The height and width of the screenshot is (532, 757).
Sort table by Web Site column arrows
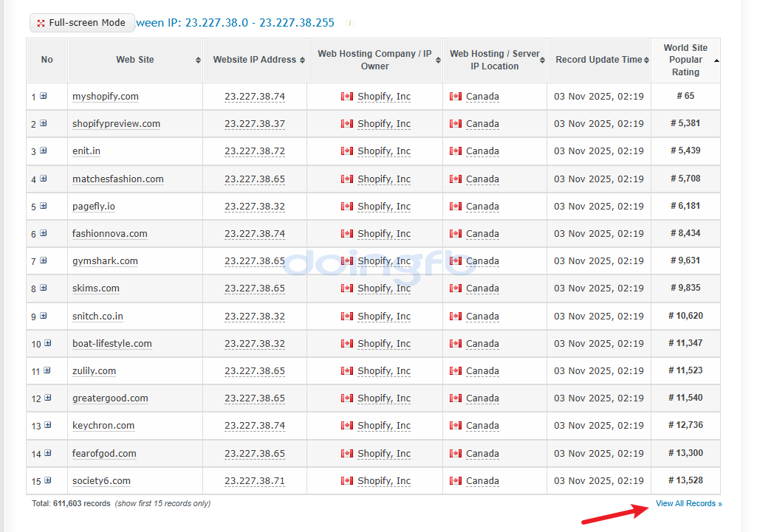pyautogui.click(x=198, y=61)
